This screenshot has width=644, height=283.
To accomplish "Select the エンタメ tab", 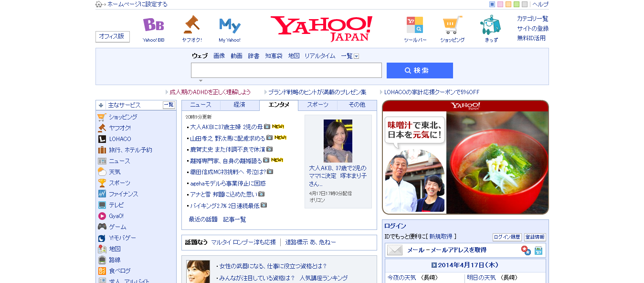I will [279, 105].
